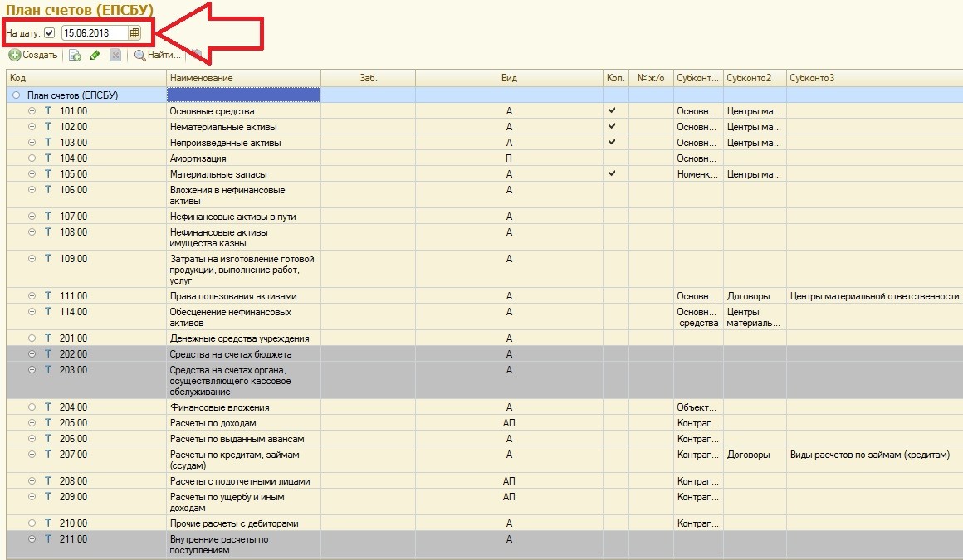Expand account 208.00
The image size is (963, 560).
click(x=32, y=481)
